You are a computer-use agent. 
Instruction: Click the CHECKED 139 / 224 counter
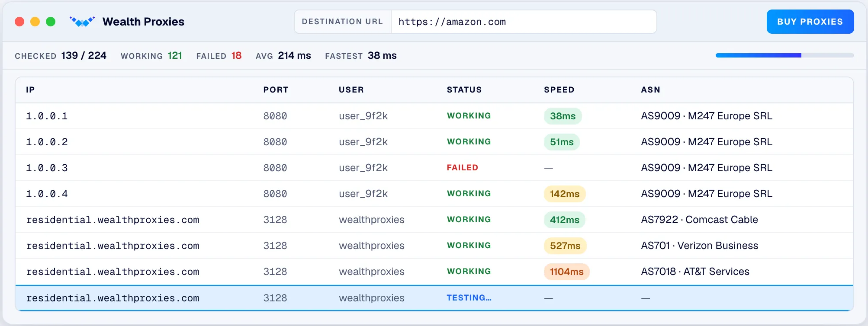pyautogui.click(x=61, y=56)
